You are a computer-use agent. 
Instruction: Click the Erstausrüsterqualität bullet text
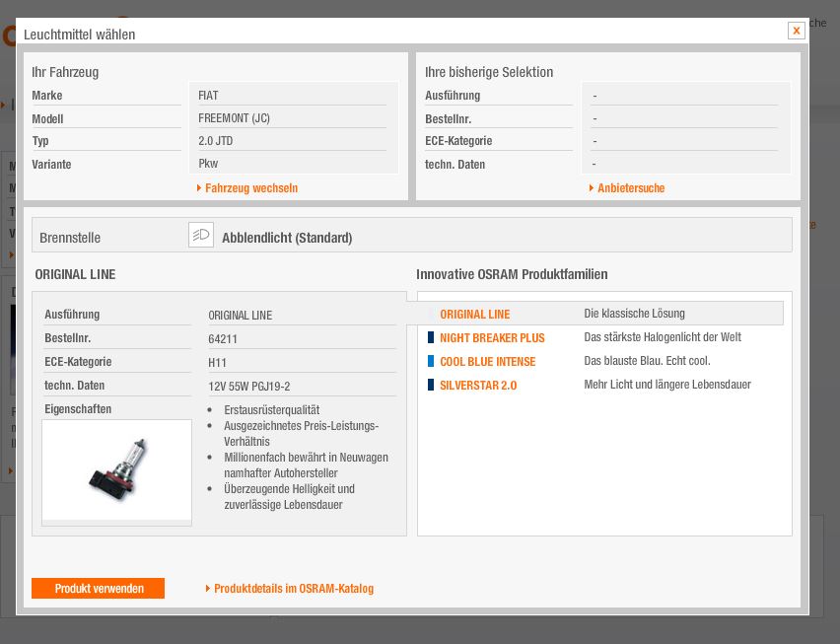pyautogui.click(x=271, y=410)
